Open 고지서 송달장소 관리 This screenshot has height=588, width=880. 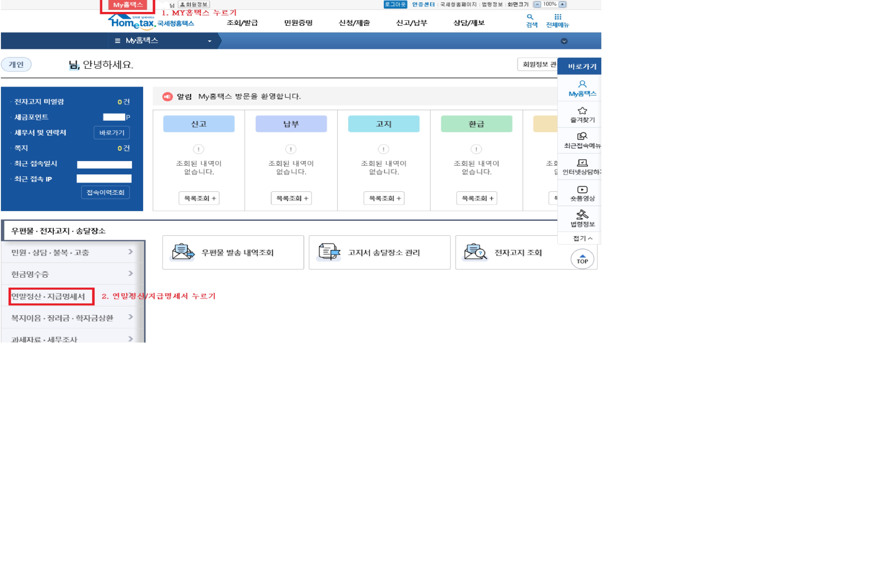(379, 252)
